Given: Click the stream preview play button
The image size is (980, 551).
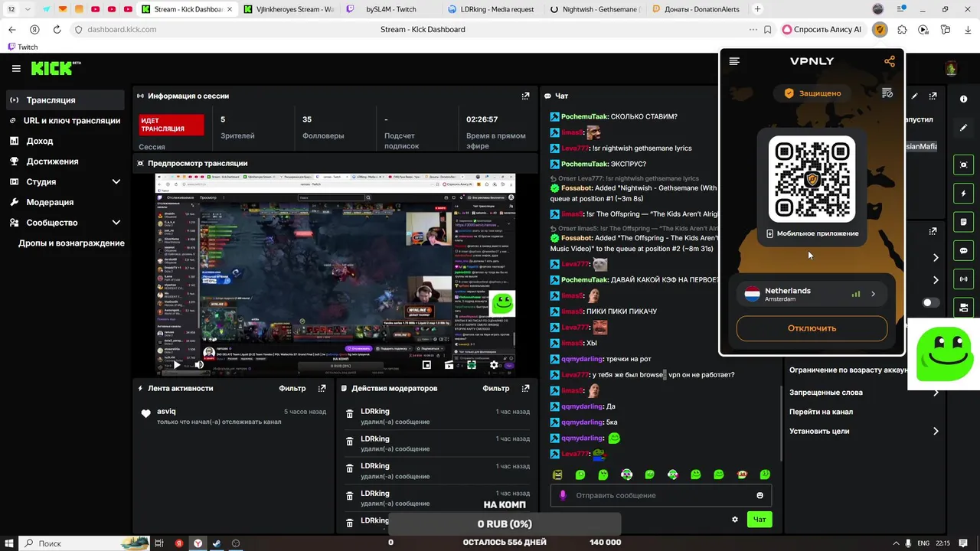Looking at the screenshot, I should click(177, 365).
